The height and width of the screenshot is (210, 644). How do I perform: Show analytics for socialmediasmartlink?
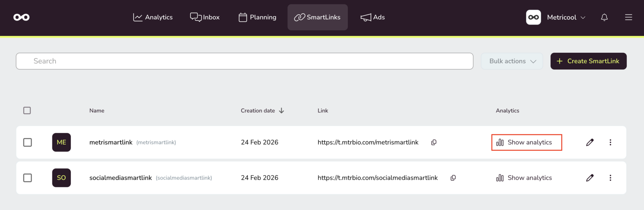click(x=524, y=178)
